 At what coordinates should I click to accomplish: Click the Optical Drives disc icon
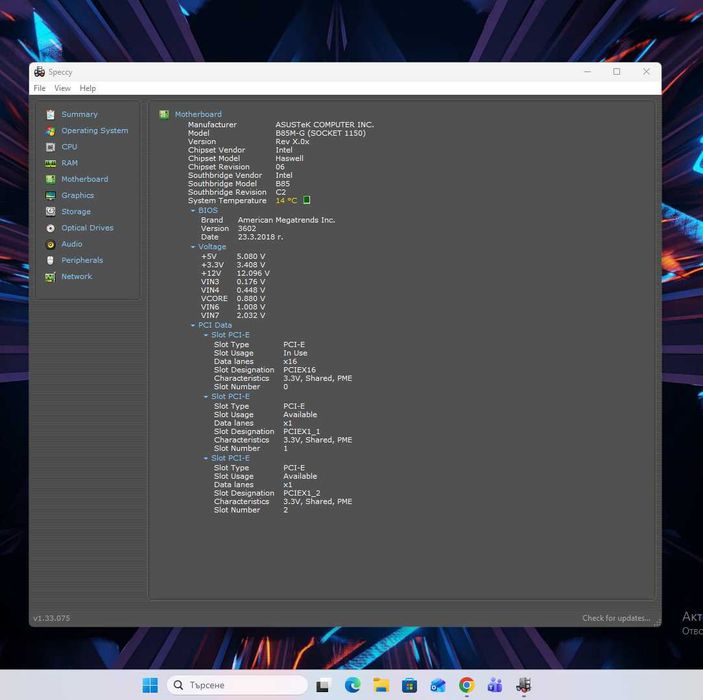(50, 228)
